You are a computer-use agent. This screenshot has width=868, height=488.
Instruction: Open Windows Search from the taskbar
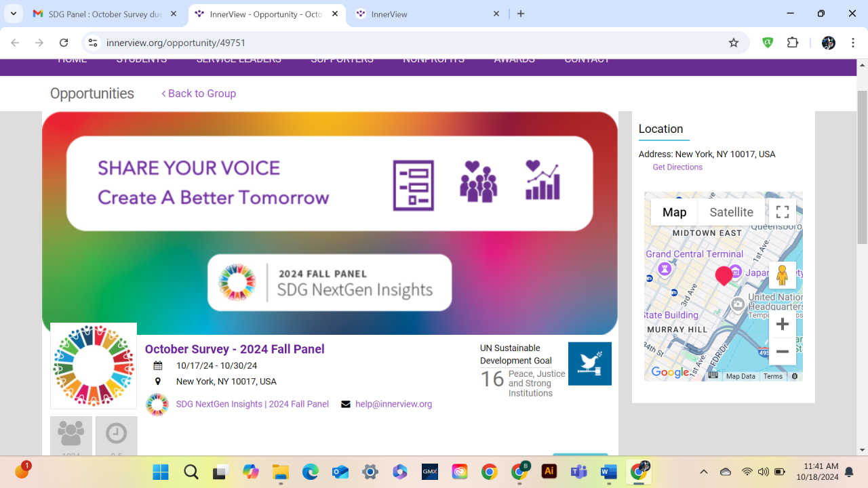coord(191,472)
